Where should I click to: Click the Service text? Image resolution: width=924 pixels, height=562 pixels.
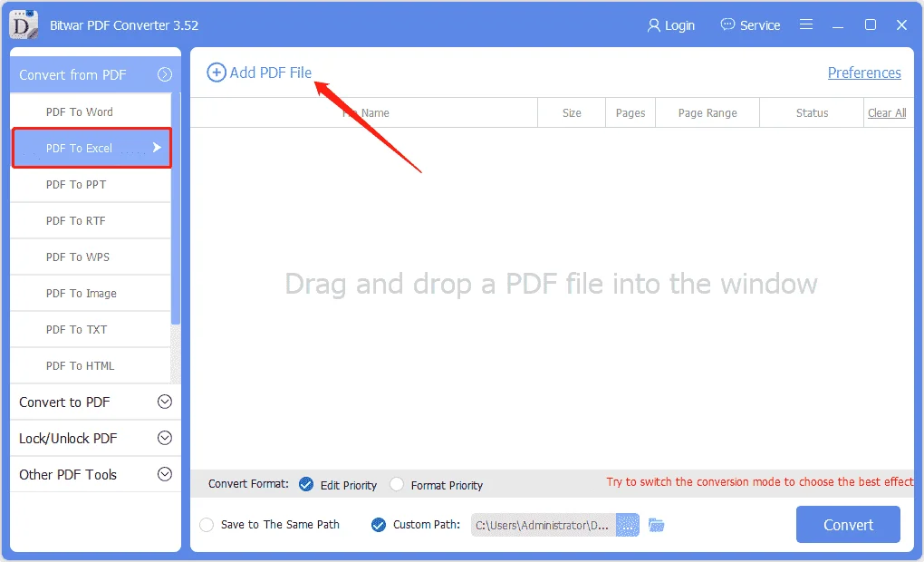(x=760, y=25)
